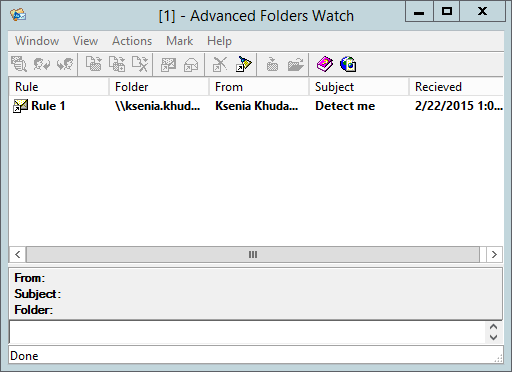Click the \\ksenia.khud... folder cell
Screen dimensions: 512x372
[x=158, y=106]
